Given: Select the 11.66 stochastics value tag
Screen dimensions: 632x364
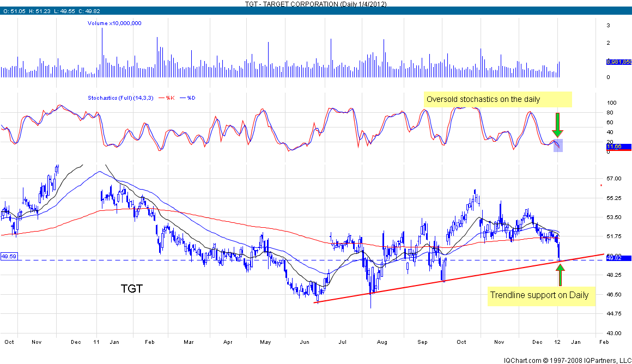Looking at the screenshot, I should coord(618,147).
